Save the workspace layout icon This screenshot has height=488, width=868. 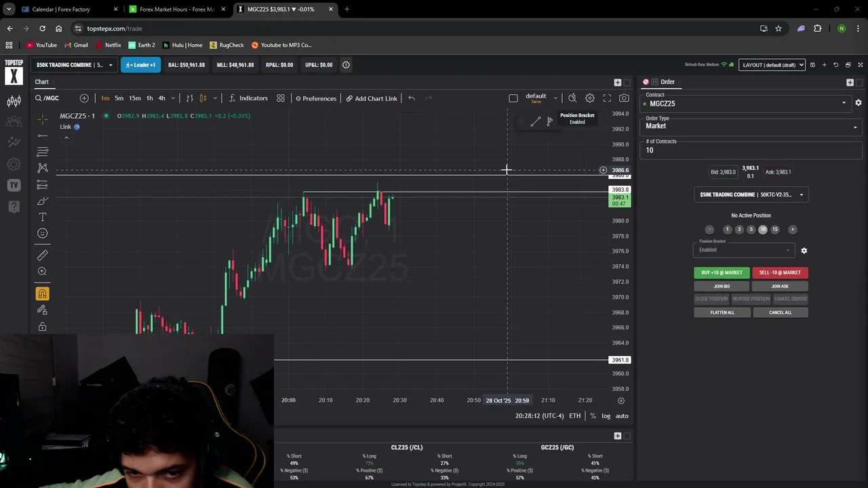click(x=812, y=65)
